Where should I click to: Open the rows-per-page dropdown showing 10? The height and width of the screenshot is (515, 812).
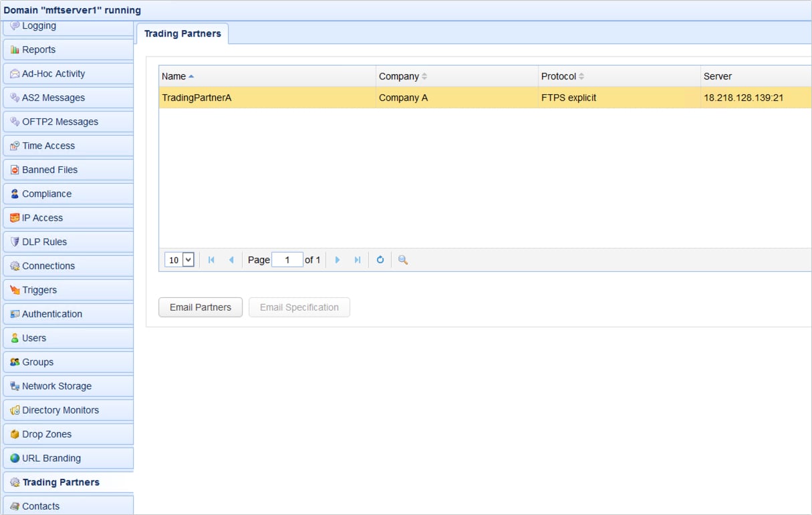click(x=179, y=260)
